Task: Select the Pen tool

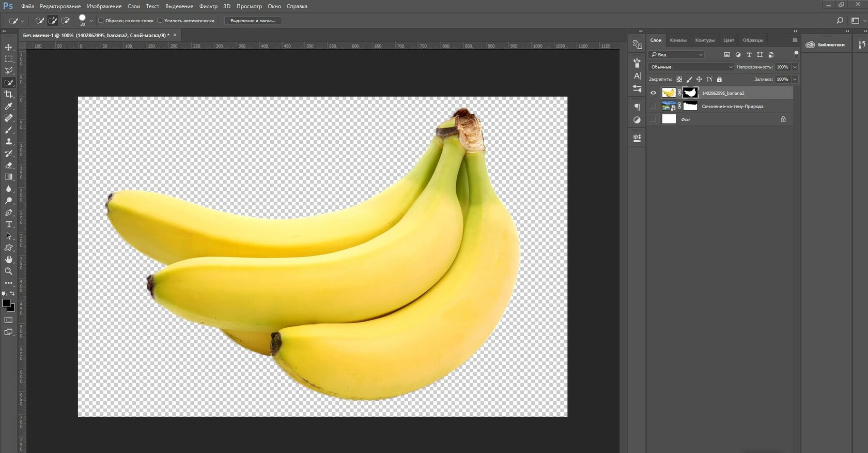Action: click(x=9, y=213)
